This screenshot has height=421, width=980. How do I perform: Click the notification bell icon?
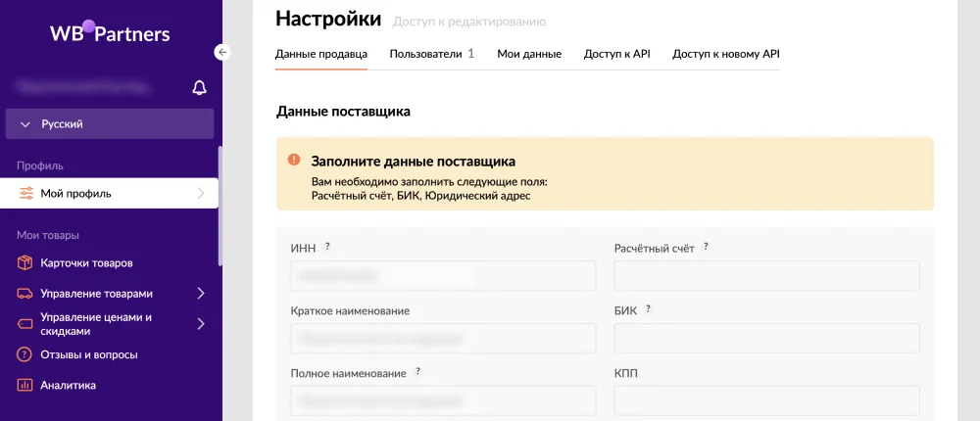pyautogui.click(x=200, y=88)
